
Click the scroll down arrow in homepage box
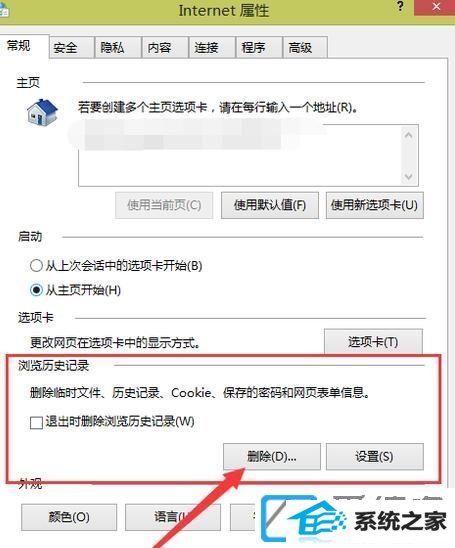(x=409, y=176)
